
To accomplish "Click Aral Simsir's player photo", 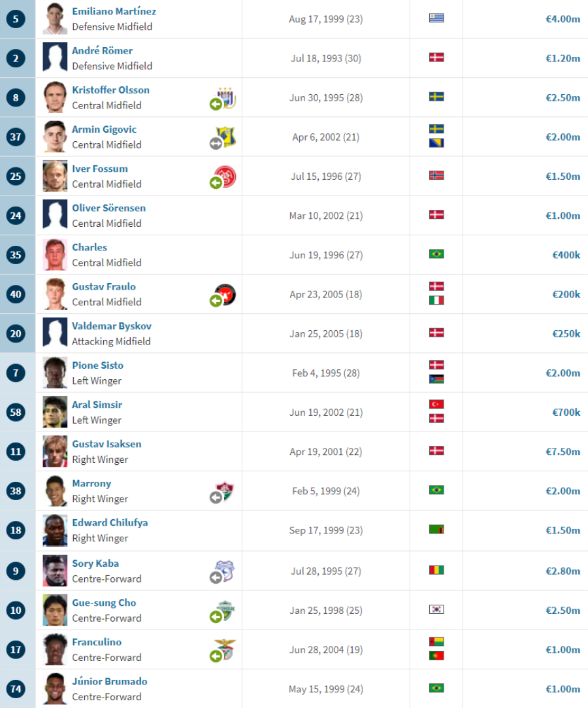I will (55, 412).
